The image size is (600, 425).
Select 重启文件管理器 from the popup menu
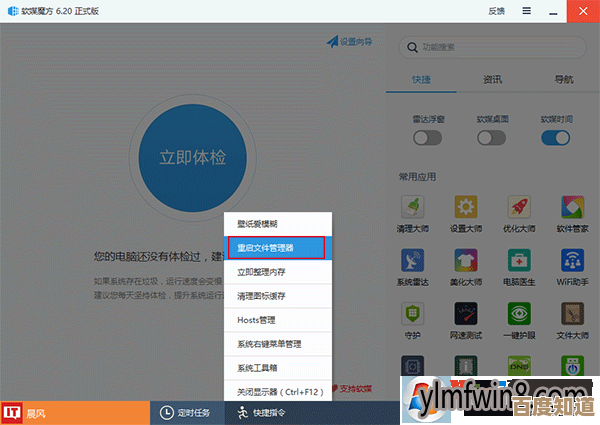pyautogui.click(x=275, y=247)
